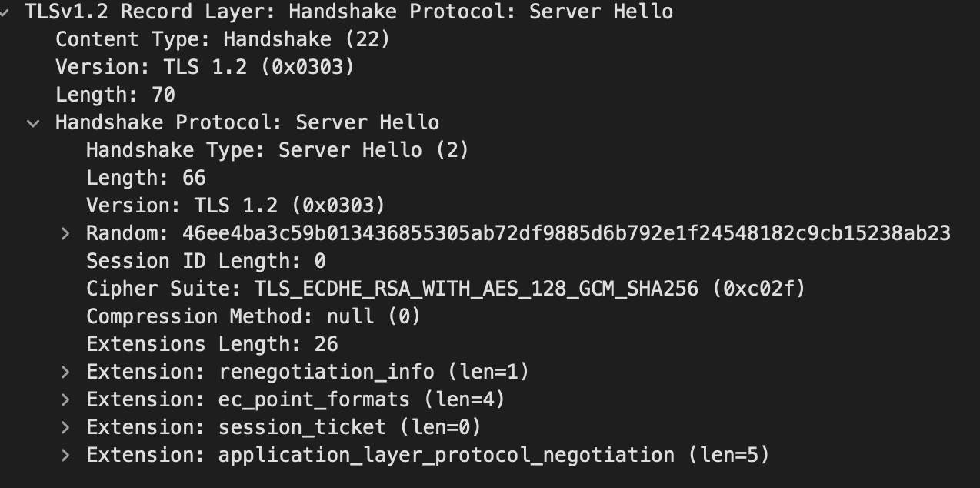Collapse the TLSv1.2 Record Layer tree
Image resolution: width=980 pixels, height=488 pixels.
click(x=6, y=12)
